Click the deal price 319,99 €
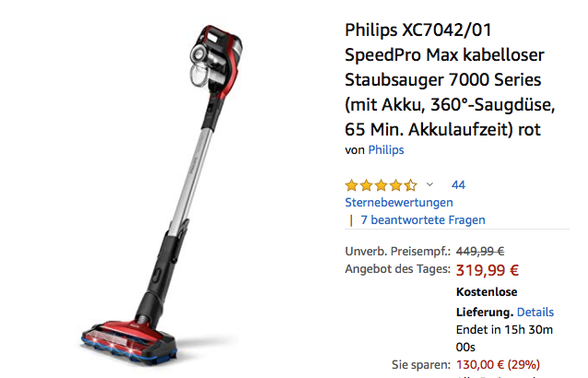The image size is (588, 378). coord(488,270)
